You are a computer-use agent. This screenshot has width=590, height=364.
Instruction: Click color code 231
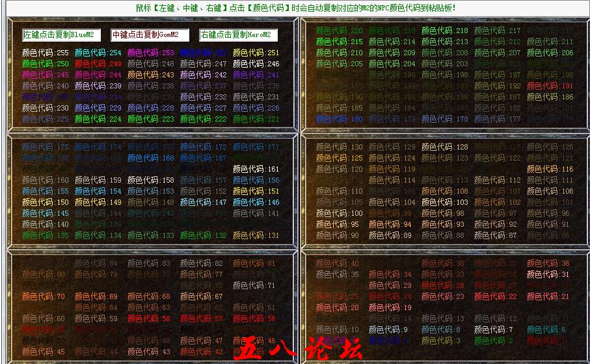[x=256, y=97]
